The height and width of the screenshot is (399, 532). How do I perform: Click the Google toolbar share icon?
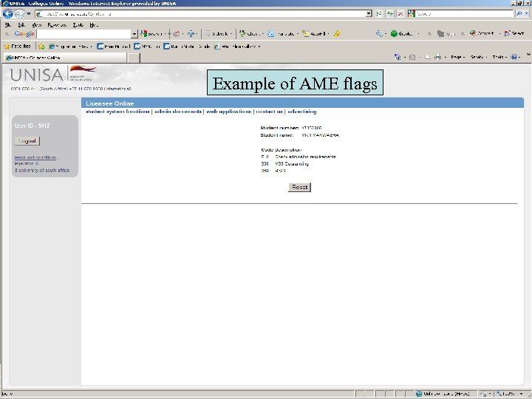pos(177,34)
